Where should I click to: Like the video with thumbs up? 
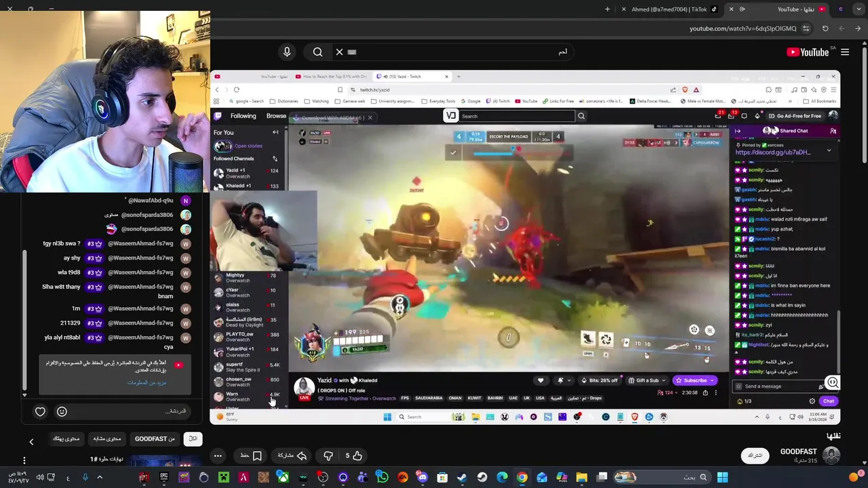[x=353, y=455]
